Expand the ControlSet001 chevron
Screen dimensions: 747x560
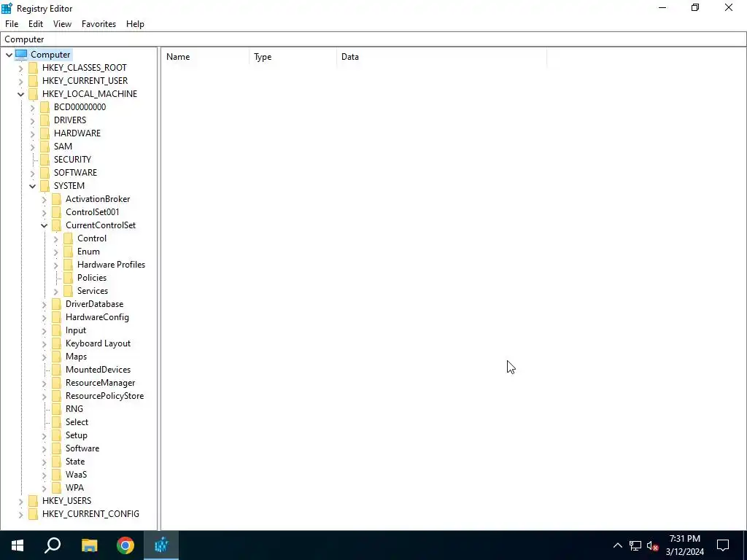pos(44,212)
